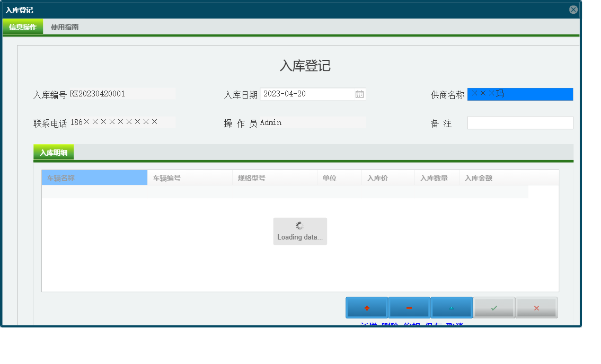Viewport: 601px width, 364px height.
Task: Click the 入库数量 column header
Action: 436,177
